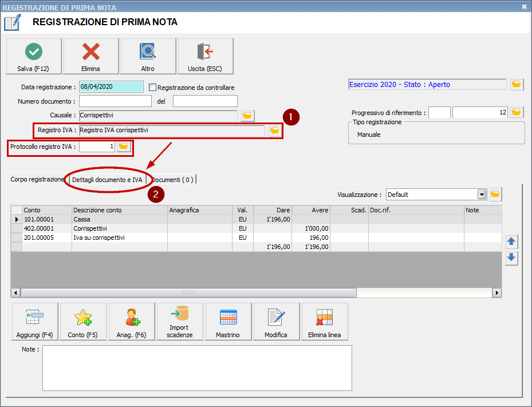Move the line up with blue arrow
Screen dimensions: 532x407
(x=511, y=242)
